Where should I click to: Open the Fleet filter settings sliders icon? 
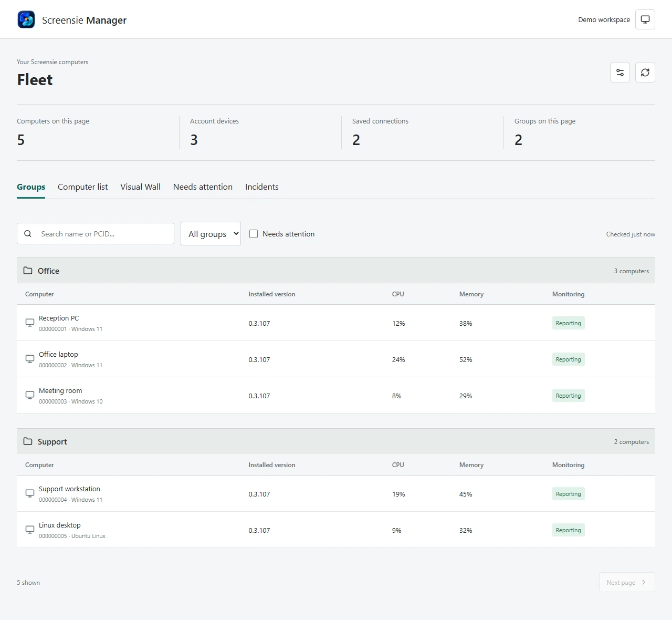(620, 73)
